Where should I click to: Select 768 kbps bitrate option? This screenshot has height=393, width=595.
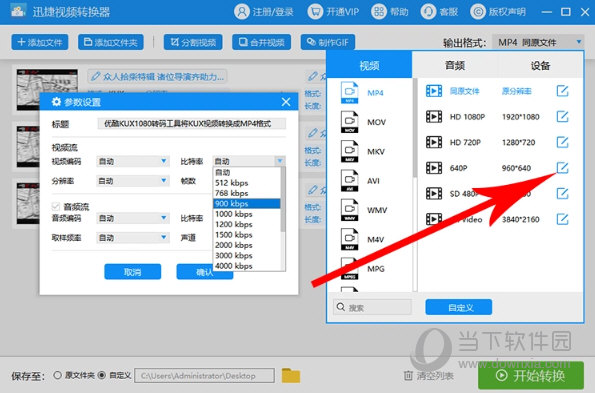247,193
